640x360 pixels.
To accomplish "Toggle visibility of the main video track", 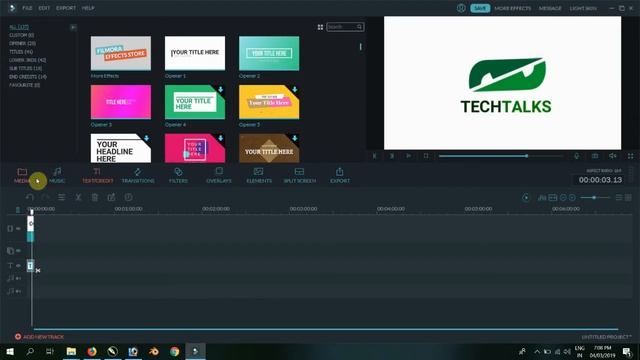I will click(18, 229).
